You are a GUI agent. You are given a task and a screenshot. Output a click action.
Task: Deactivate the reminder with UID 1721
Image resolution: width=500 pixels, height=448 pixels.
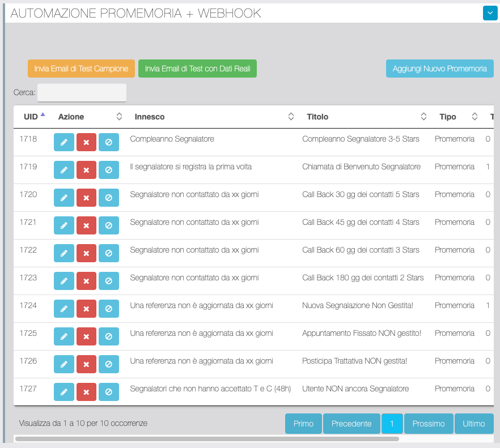coord(109,226)
